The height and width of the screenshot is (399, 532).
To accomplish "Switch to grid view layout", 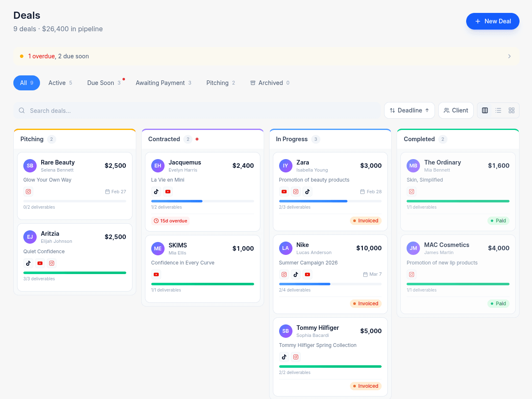I will (512, 110).
